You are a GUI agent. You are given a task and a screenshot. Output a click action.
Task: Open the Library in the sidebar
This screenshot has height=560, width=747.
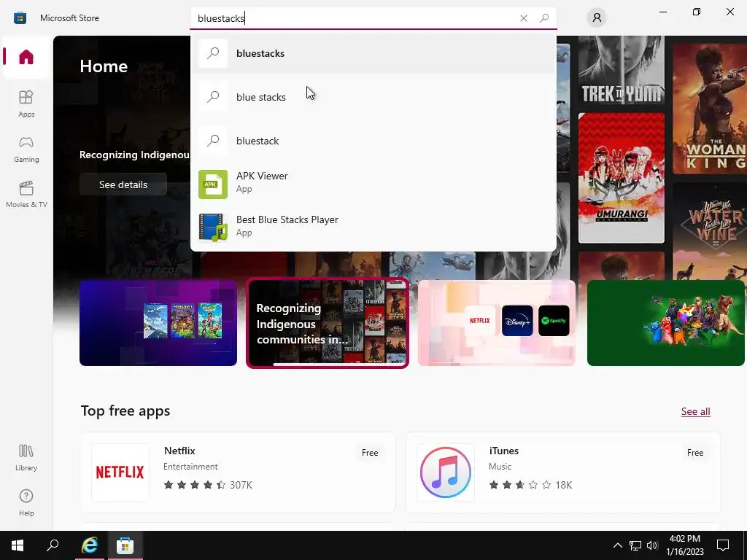click(x=26, y=457)
